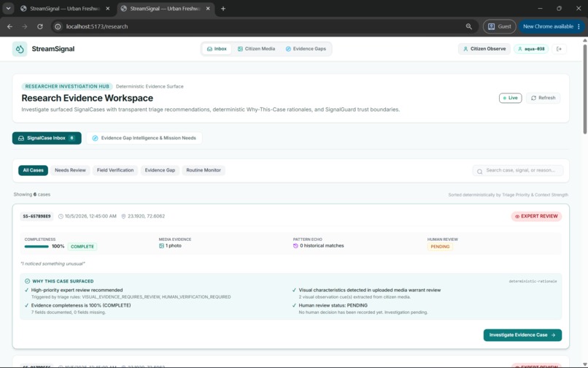
Task: Open the Guest profile button
Action: coord(499,27)
